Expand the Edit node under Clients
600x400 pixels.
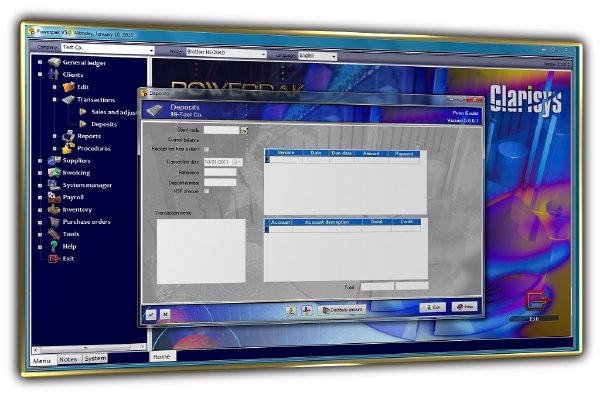(55, 87)
